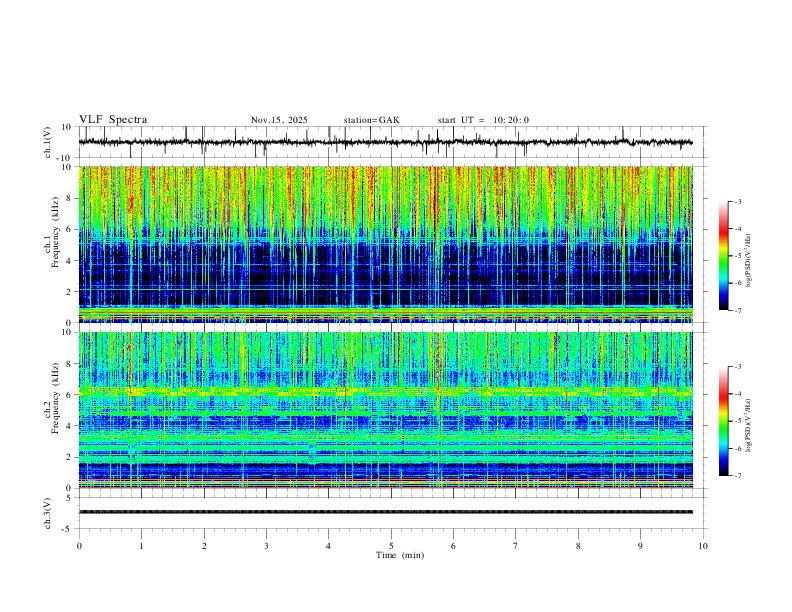Click the log(PSD) label beside ch.1 colorbar

(748, 260)
